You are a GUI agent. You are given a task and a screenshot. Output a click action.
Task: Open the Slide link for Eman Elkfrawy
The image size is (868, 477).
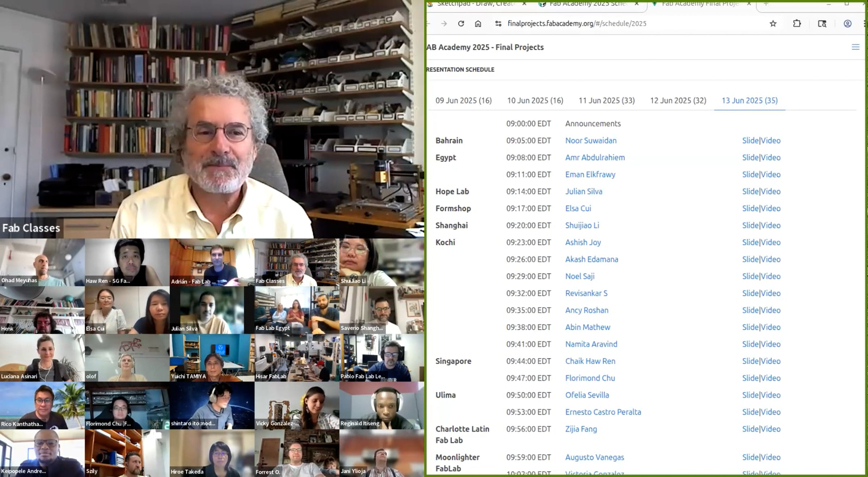750,175
